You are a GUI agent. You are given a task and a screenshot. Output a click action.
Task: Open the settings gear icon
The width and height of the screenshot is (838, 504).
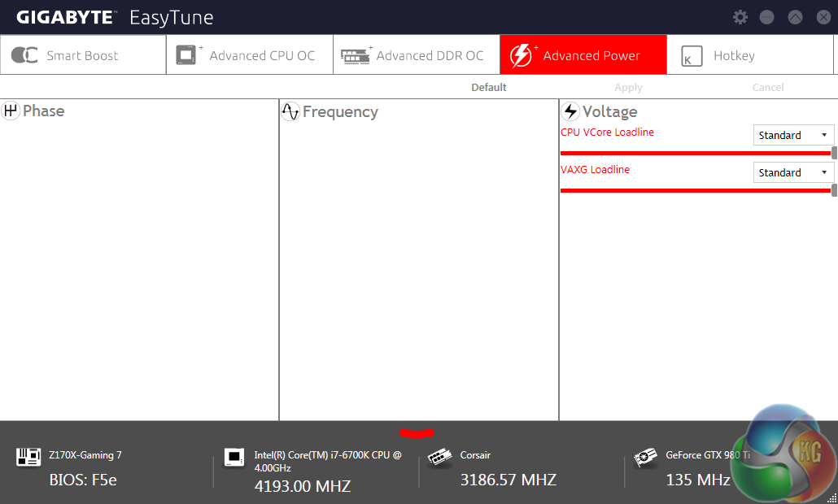pos(740,17)
